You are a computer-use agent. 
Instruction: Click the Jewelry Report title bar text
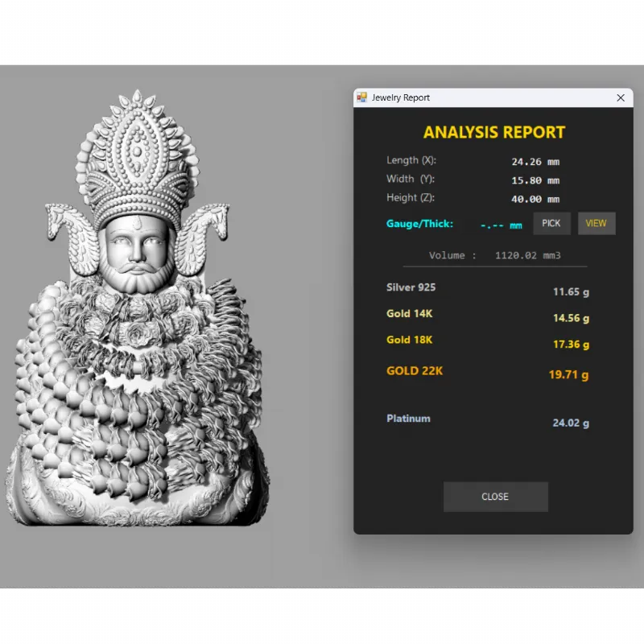[401, 97]
